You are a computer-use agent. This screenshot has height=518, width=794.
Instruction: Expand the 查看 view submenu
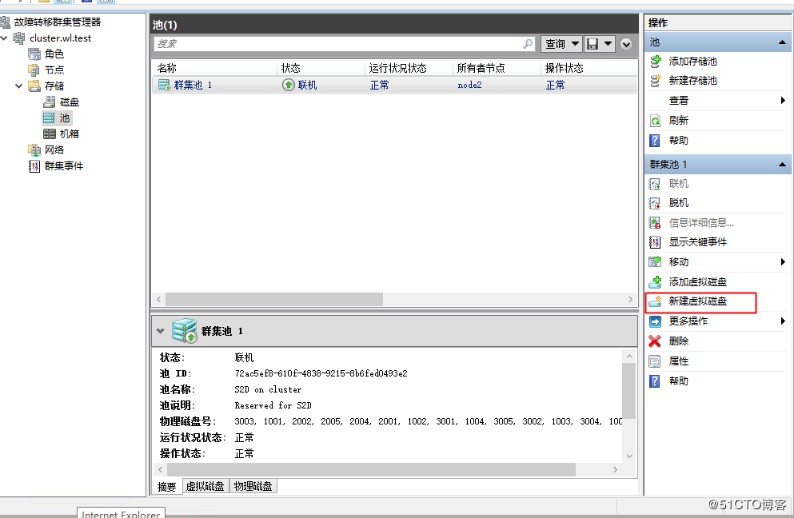pos(783,100)
